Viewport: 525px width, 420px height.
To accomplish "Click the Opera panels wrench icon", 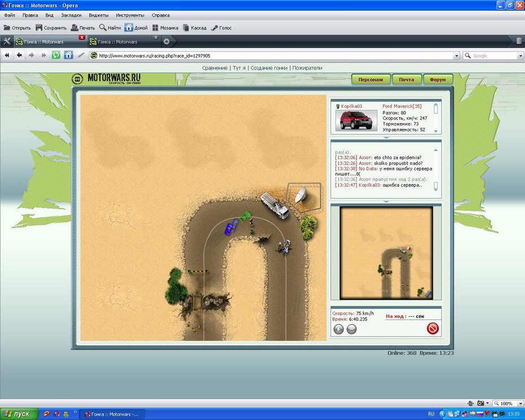I will 6,42.
